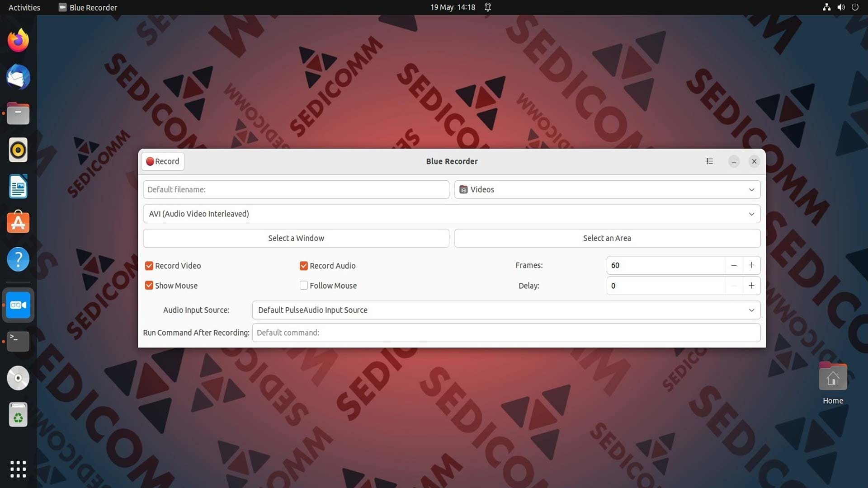Open the Activities overview

point(24,7)
